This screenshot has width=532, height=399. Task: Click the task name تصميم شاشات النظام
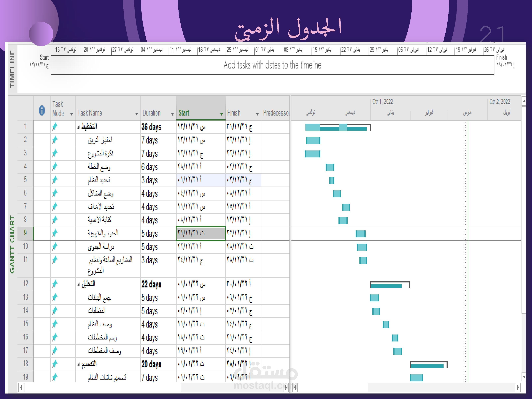point(107,377)
